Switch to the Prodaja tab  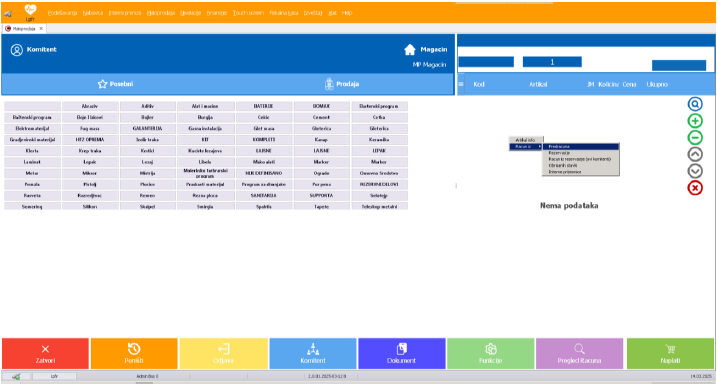(341, 84)
